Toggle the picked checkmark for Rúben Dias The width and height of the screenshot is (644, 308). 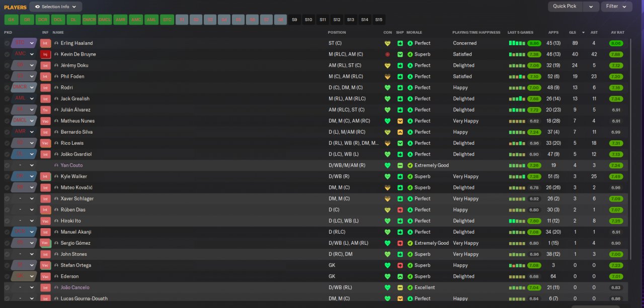(x=7, y=210)
